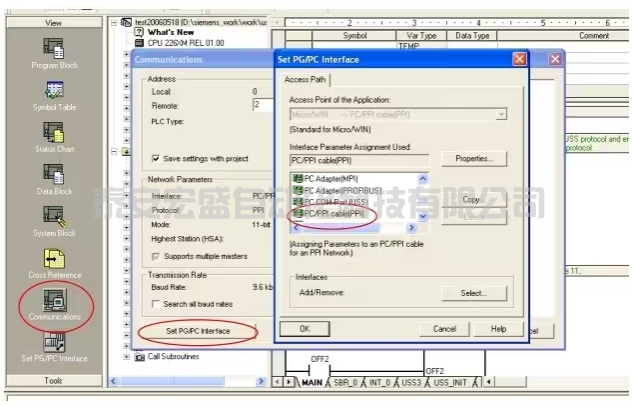
Task: Toggle Save settings with project checkbox
Action: pyautogui.click(x=156, y=158)
